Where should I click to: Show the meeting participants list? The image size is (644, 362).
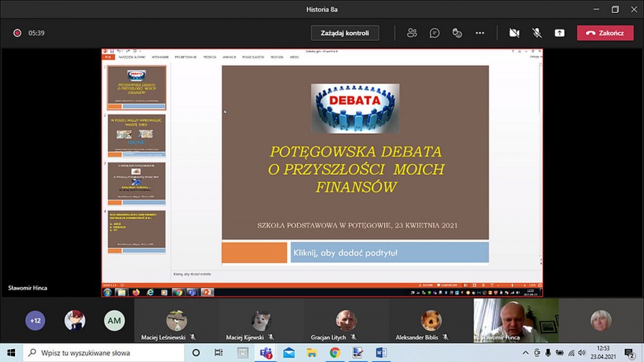tap(411, 33)
